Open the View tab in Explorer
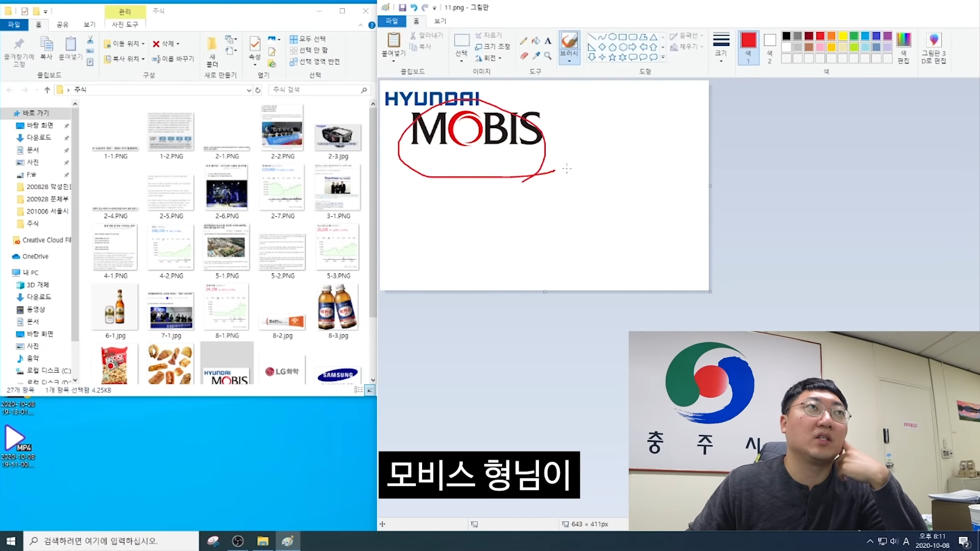This screenshot has width=980, height=551. click(89, 24)
